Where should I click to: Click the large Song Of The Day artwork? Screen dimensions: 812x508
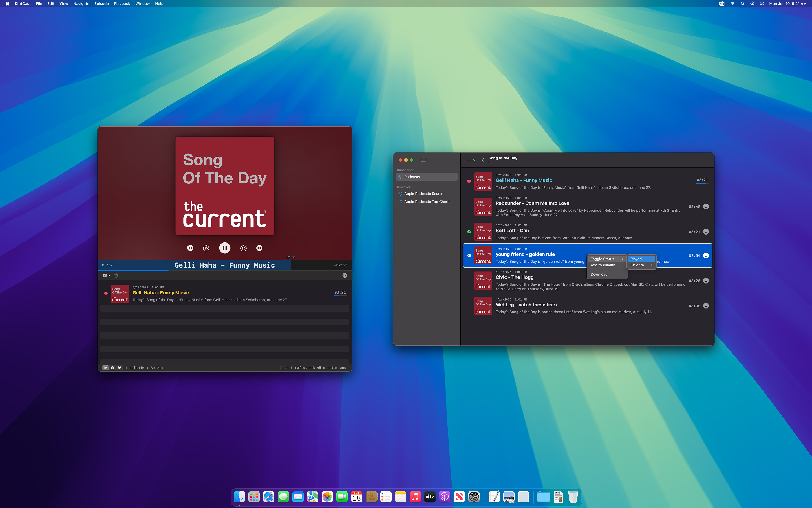(x=225, y=186)
